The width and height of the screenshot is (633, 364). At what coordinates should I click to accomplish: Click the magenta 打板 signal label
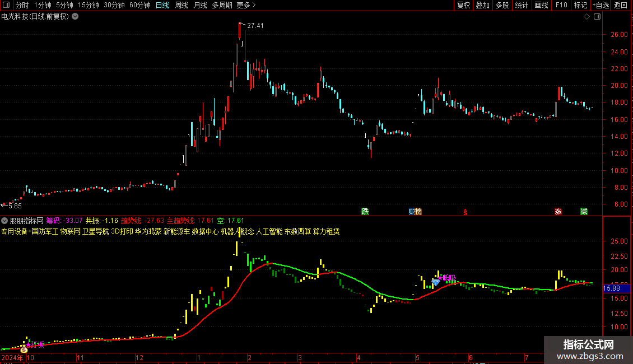[x=36, y=344]
